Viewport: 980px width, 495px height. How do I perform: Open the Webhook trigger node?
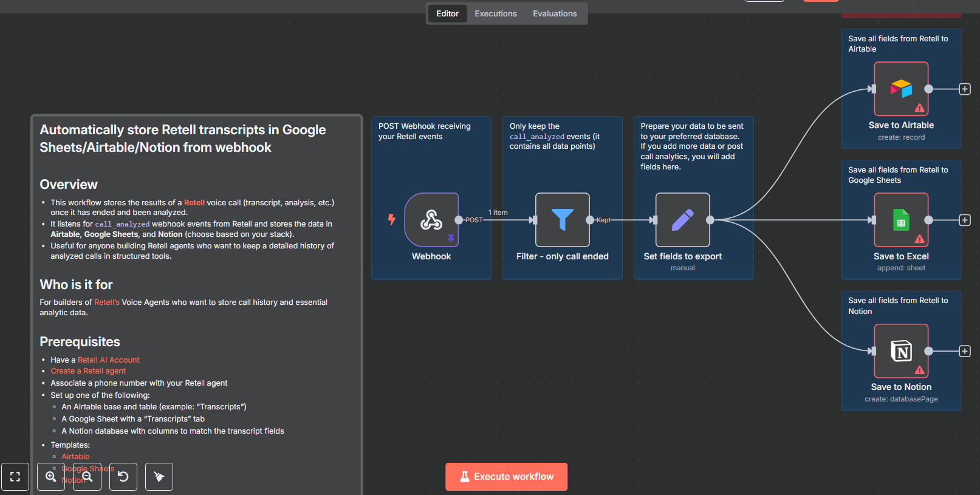point(431,220)
